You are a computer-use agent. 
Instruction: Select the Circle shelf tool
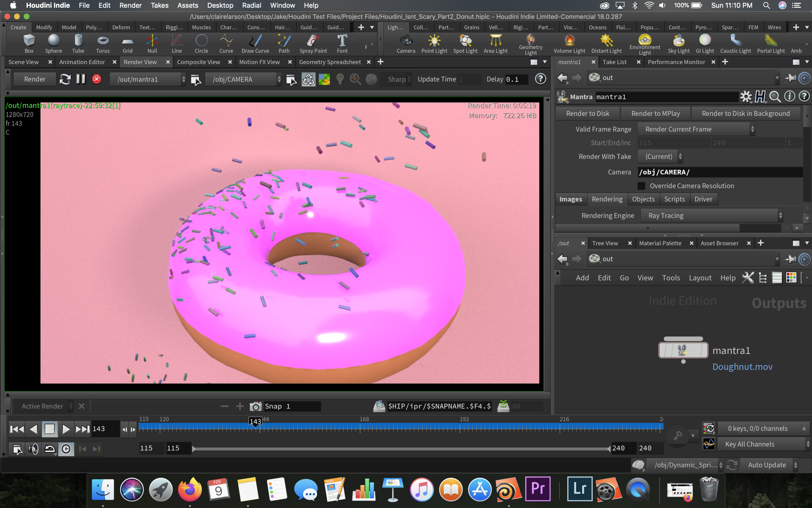click(201, 44)
